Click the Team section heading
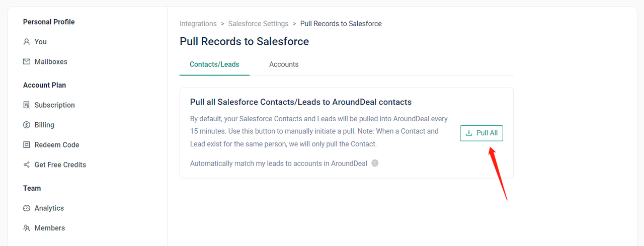This screenshot has height=246, width=644. pos(32,188)
